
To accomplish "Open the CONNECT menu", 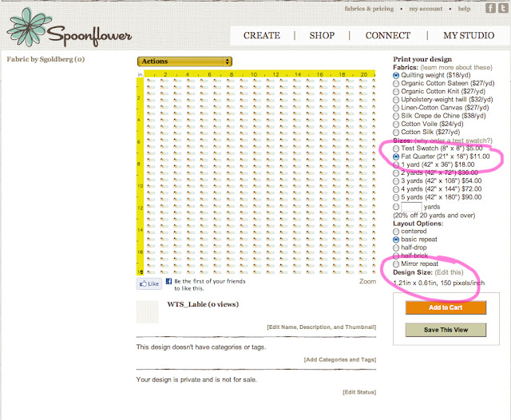I will tap(388, 35).
